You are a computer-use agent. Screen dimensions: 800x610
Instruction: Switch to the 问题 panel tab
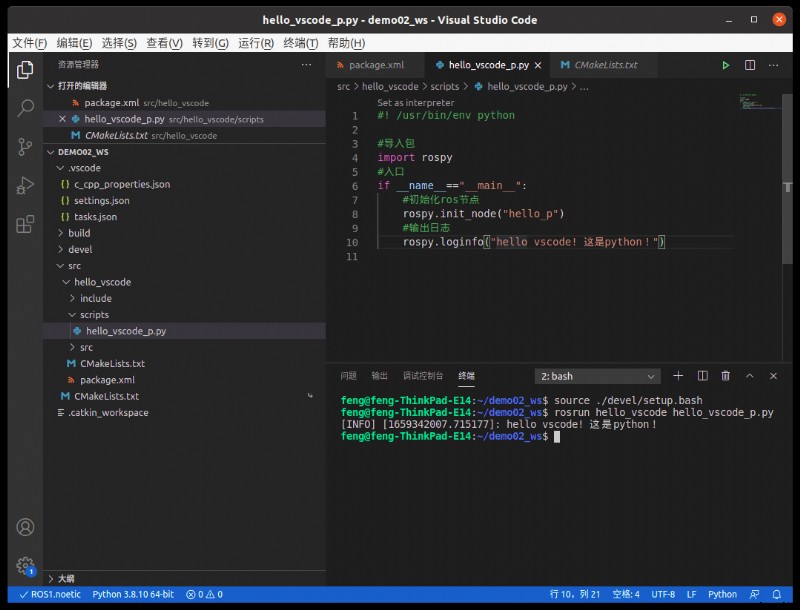[348, 376]
